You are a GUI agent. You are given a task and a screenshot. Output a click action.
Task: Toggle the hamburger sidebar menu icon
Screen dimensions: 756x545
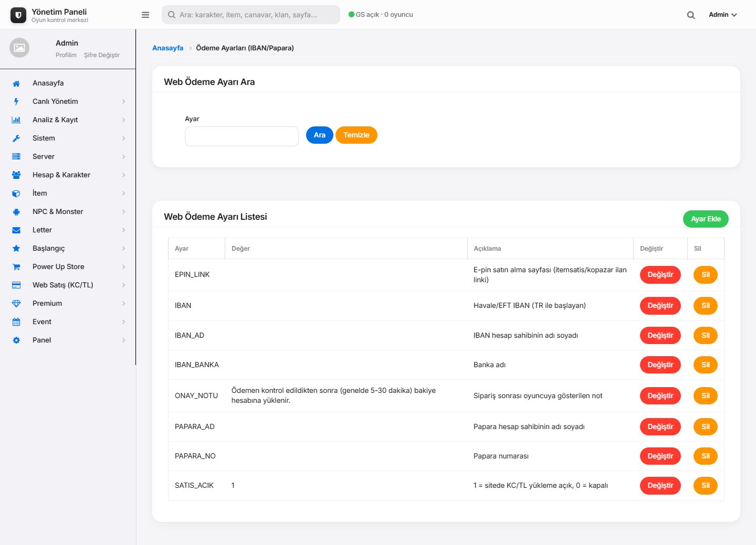(145, 15)
